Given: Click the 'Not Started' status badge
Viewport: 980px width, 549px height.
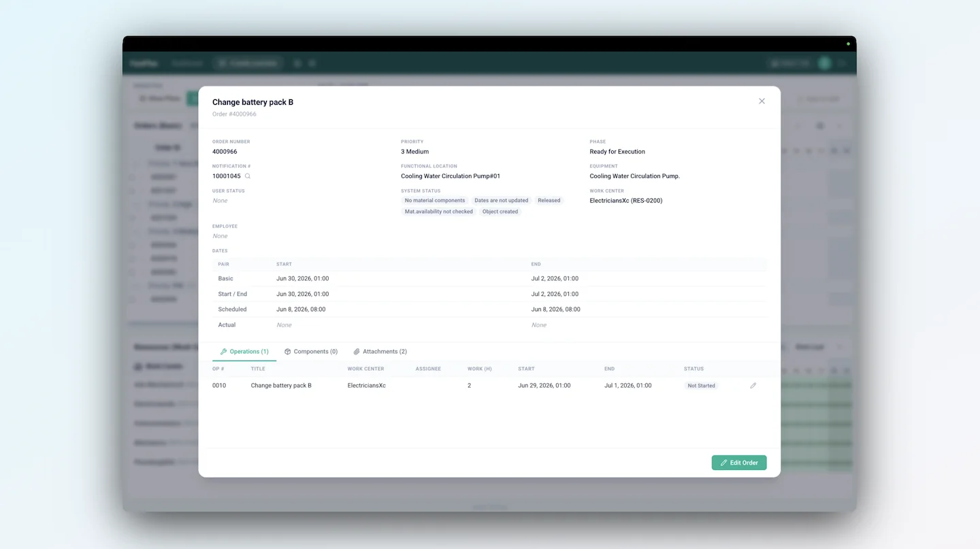Looking at the screenshot, I should [701, 386].
